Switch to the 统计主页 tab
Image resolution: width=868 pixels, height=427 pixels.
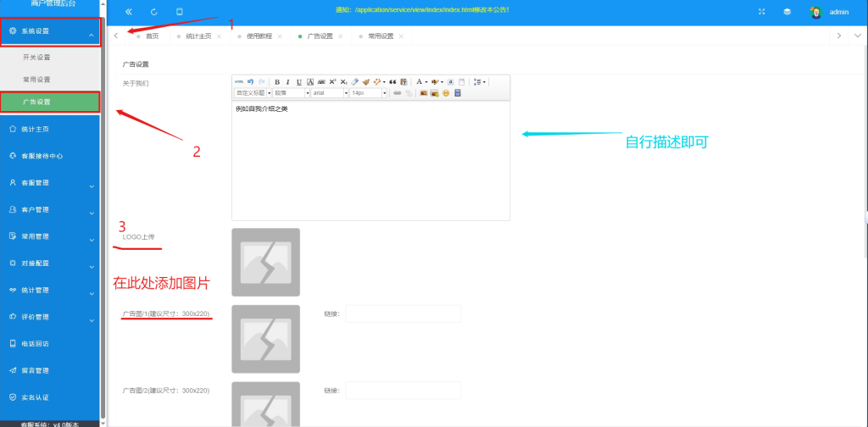[199, 36]
